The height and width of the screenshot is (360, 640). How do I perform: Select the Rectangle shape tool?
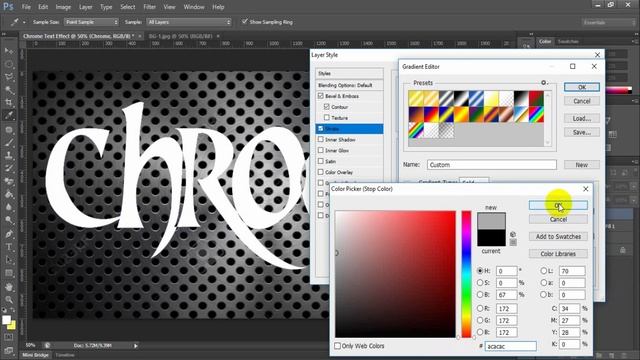pos(9,273)
